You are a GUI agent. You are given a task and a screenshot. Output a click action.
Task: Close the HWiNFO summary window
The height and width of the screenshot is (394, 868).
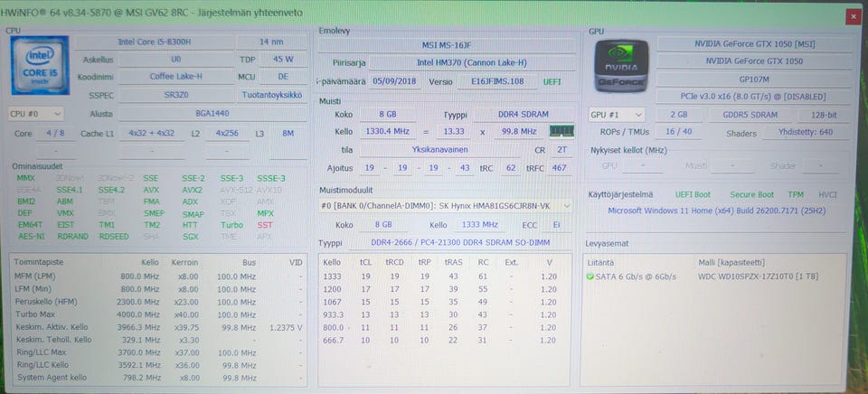click(854, 15)
